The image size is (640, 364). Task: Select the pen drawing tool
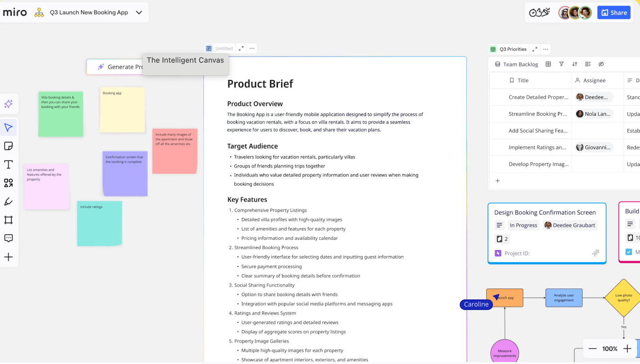[x=9, y=202]
